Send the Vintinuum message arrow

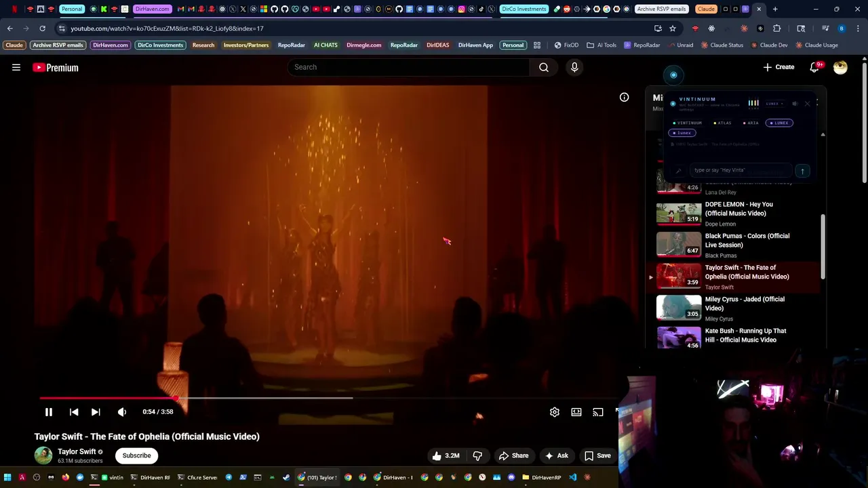click(x=802, y=171)
